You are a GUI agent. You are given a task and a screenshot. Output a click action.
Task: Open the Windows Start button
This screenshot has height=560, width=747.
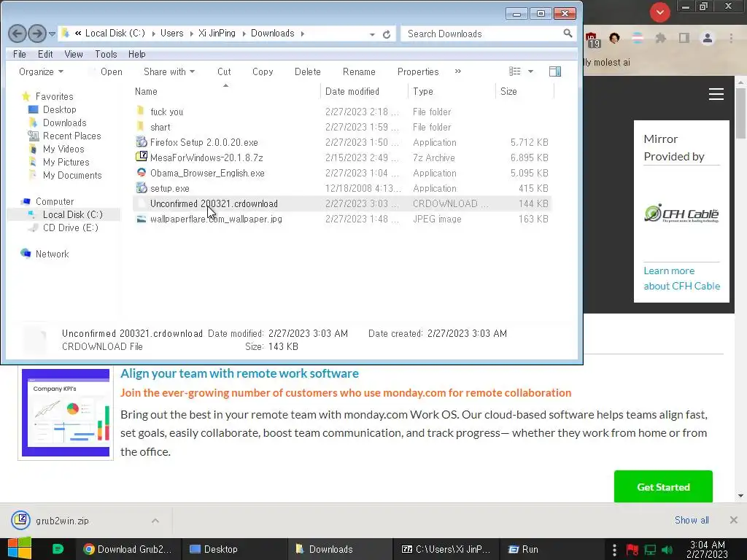pyautogui.click(x=19, y=548)
